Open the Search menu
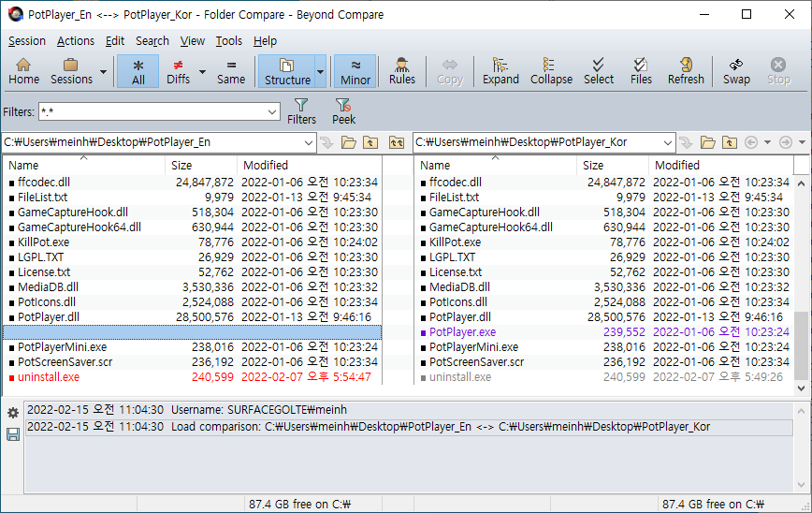812x513 pixels. tap(152, 41)
